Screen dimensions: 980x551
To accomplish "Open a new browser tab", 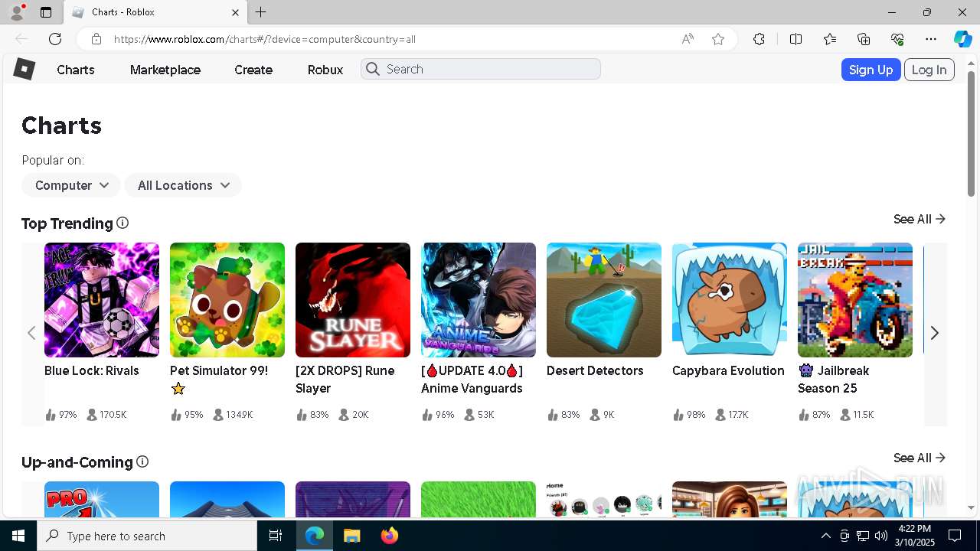I will click(261, 12).
